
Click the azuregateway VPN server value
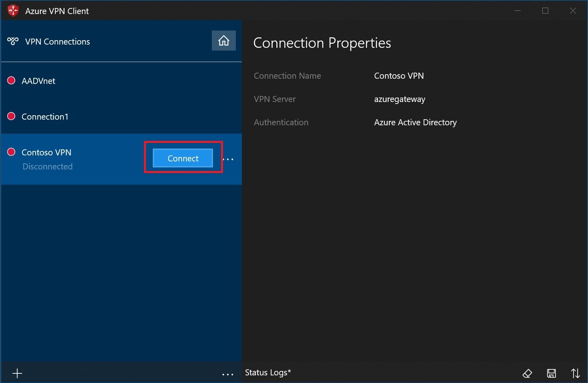click(x=399, y=99)
